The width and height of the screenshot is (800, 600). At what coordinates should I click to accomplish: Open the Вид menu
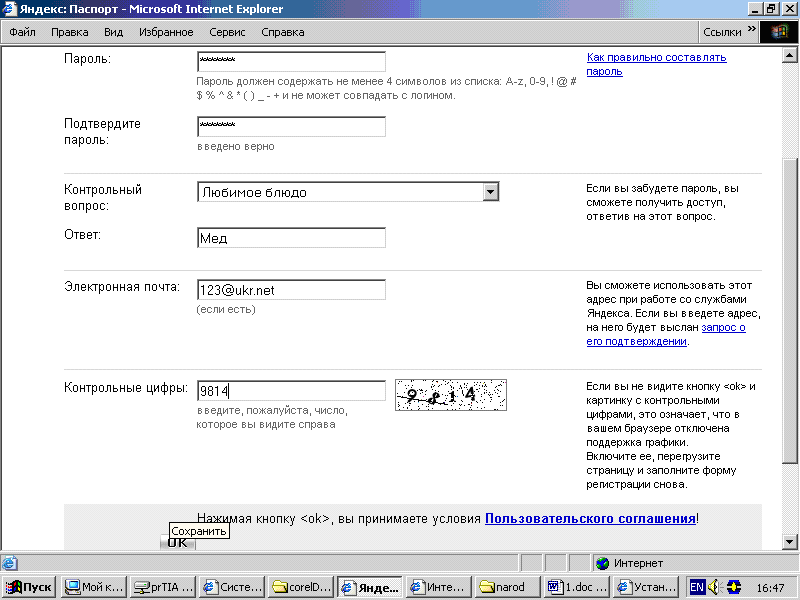point(113,32)
